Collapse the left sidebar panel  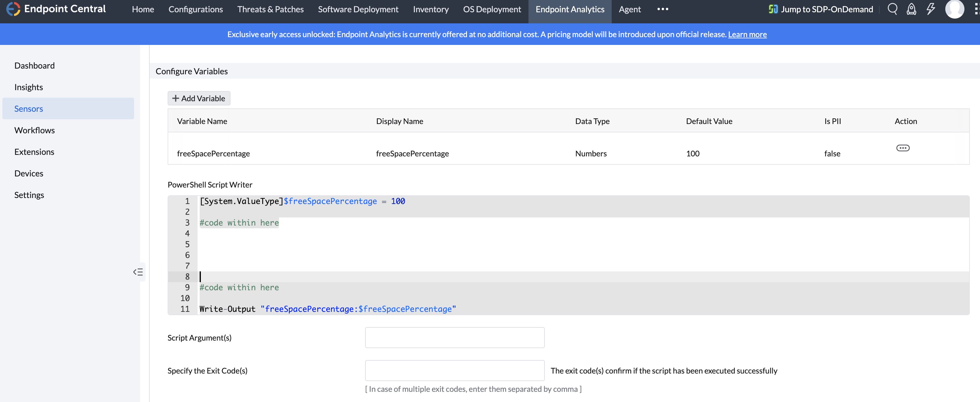click(x=138, y=272)
